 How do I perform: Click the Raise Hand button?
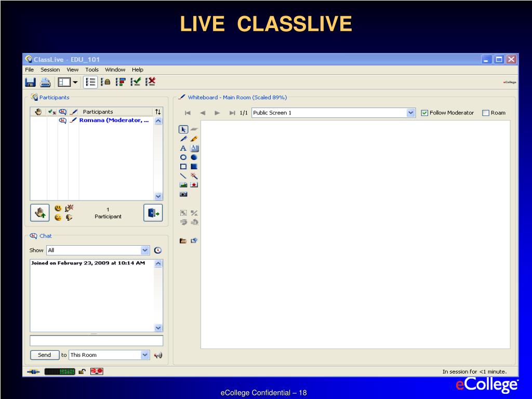click(x=39, y=212)
